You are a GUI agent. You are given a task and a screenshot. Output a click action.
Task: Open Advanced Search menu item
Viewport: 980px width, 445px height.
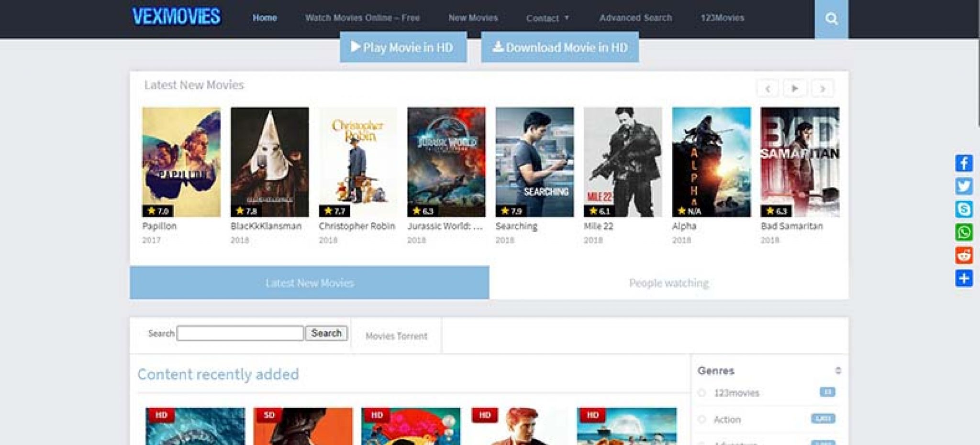coord(635,18)
